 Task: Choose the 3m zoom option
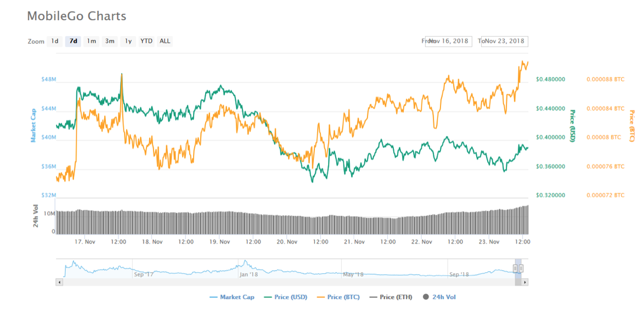(x=110, y=42)
